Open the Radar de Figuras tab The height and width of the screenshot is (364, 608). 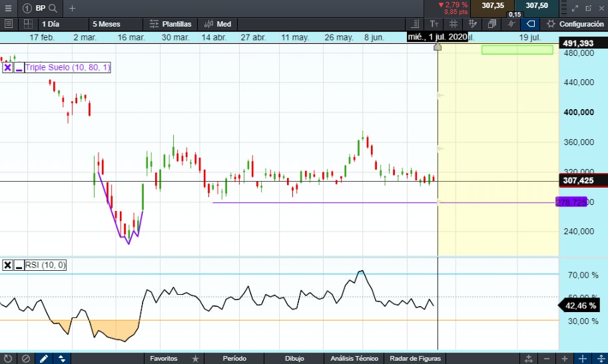click(415, 359)
